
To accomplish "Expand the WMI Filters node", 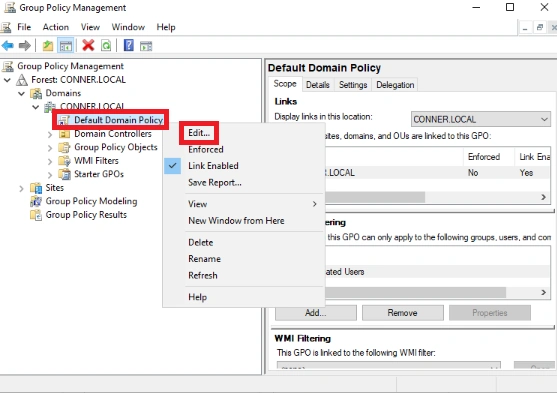I will (50, 162).
